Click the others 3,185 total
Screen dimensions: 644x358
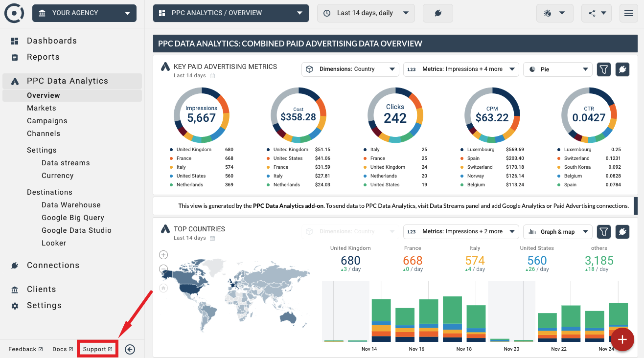coord(599,261)
